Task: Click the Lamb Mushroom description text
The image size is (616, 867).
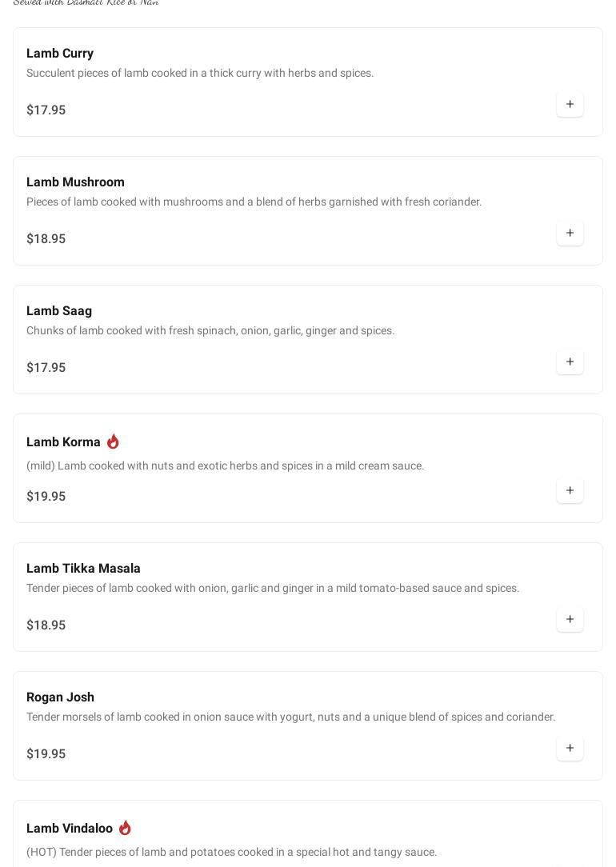Action: point(254,202)
